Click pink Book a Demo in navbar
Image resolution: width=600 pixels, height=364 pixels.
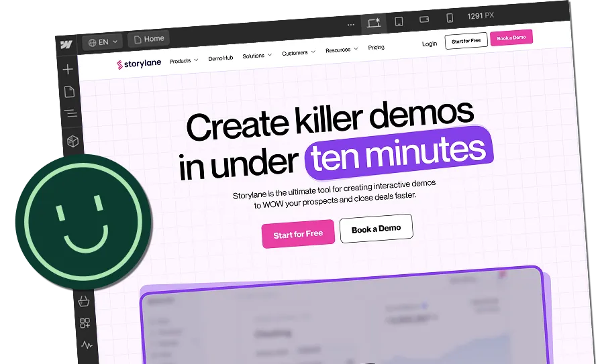coord(511,38)
